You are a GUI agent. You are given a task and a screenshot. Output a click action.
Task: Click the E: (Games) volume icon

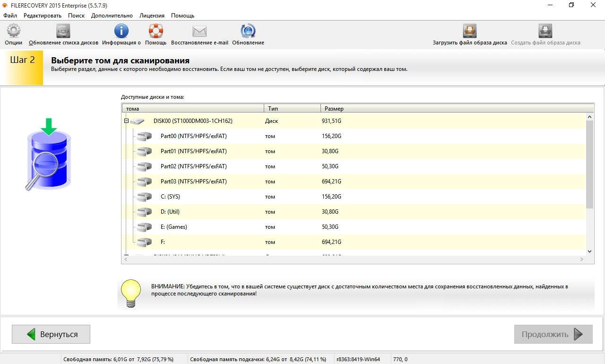(144, 227)
